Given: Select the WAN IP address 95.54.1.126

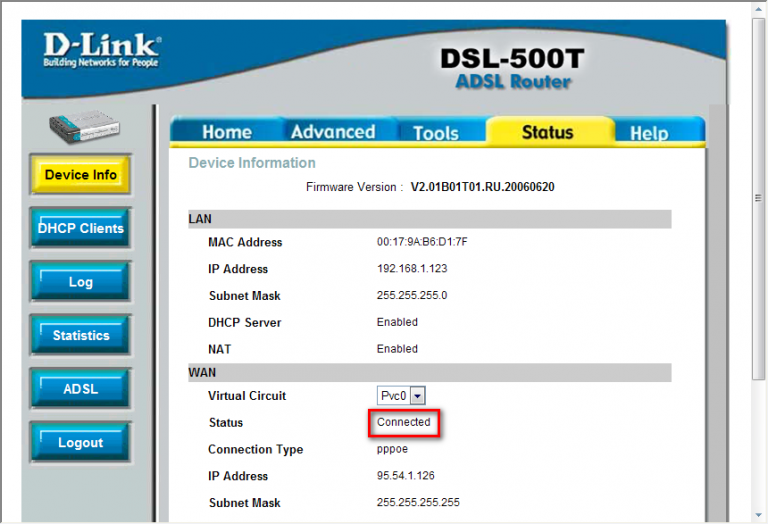Looking at the screenshot, I should click(x=406, y=476).
